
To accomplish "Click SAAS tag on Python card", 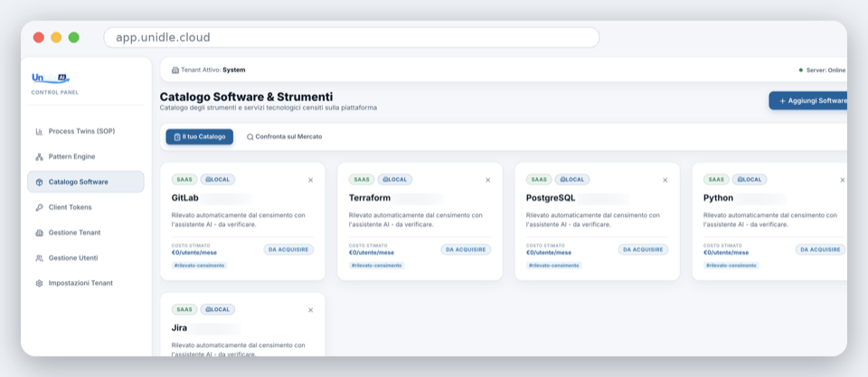I will [716, 179].
